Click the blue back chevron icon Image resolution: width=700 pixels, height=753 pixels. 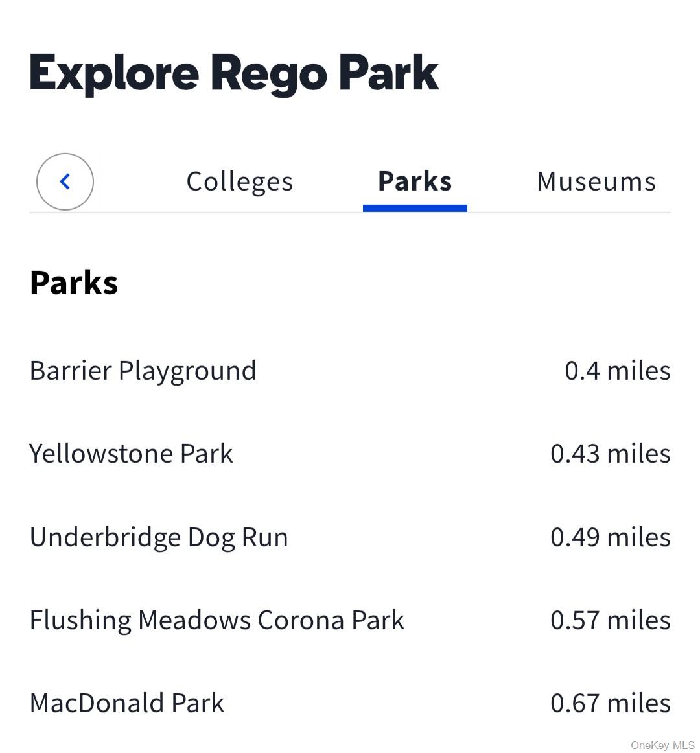[x=65, y=181]
